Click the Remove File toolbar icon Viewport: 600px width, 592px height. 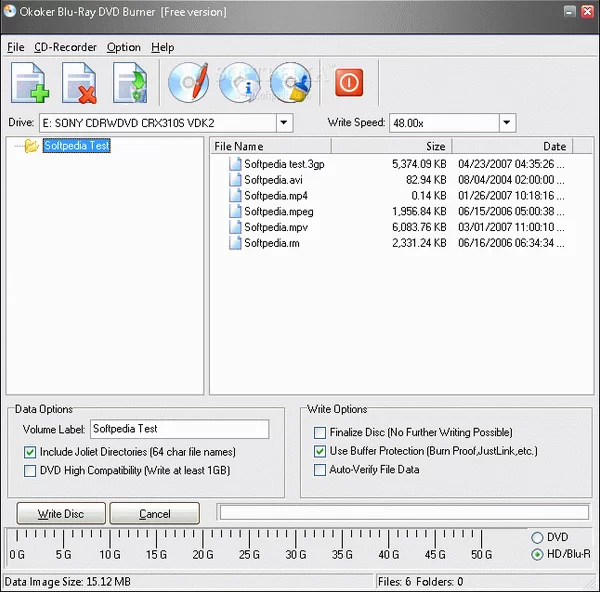tap(79, 82)
